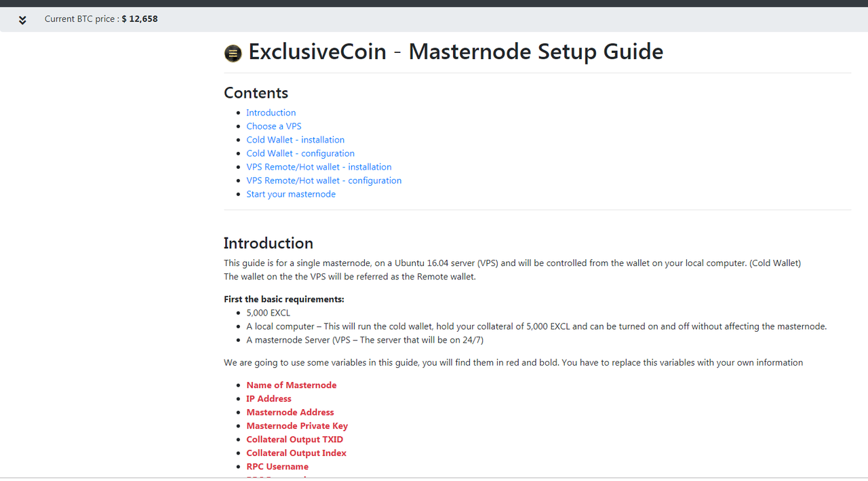Open VPS Remote/Hot wallet - installation link

(x=319, y=167)
